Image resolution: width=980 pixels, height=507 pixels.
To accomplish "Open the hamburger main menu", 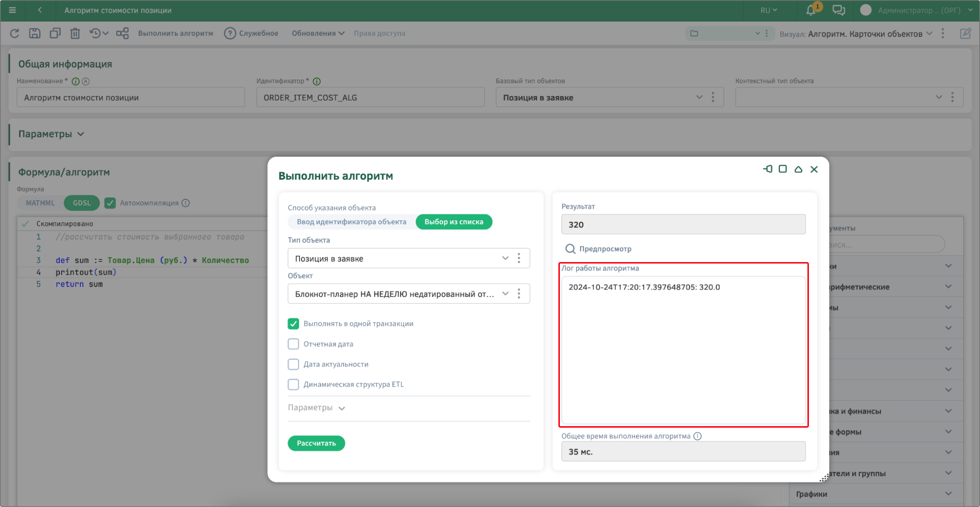I will (x=13, y=10).
